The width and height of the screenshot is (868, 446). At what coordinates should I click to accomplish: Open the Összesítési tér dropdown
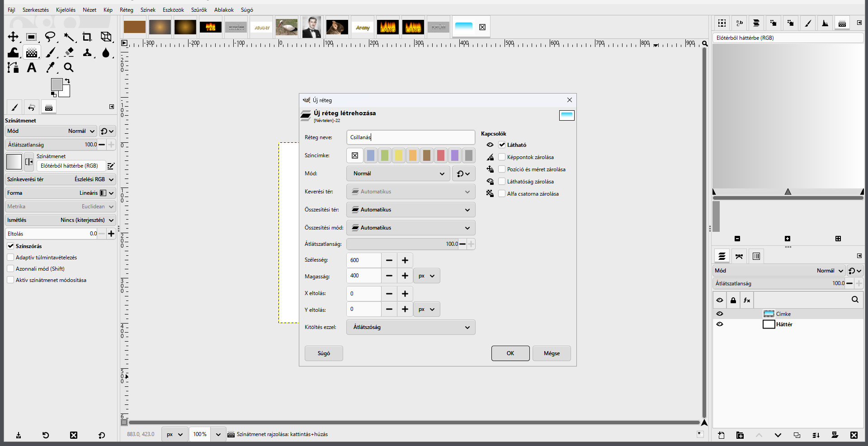pos(411,210)
